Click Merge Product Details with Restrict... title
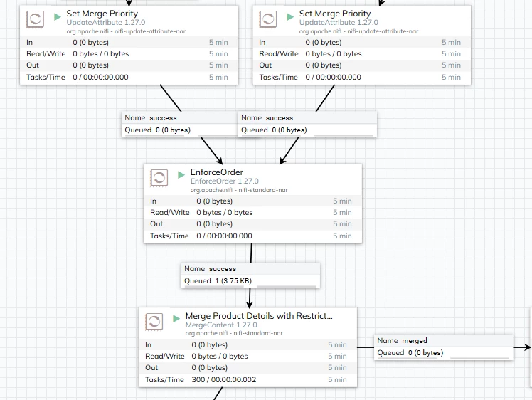Image resolution: width=532 pixels, height=400 pixels. point(259,316)
